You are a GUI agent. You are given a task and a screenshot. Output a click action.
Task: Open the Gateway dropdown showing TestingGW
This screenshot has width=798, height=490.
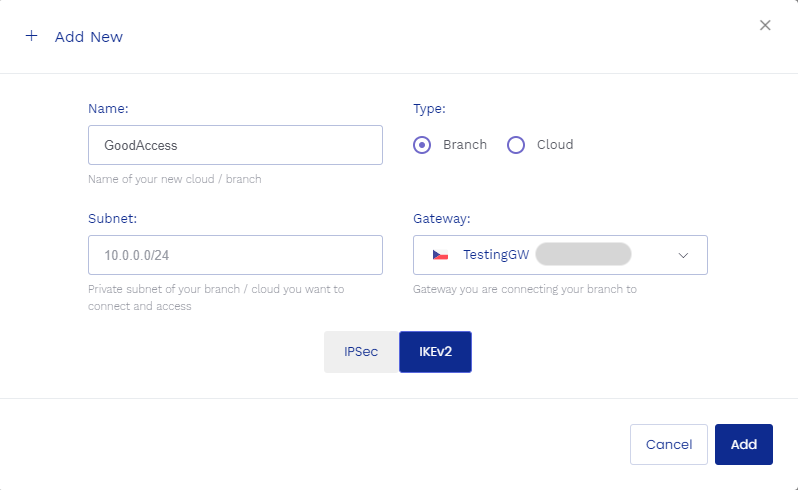[560, 255]
